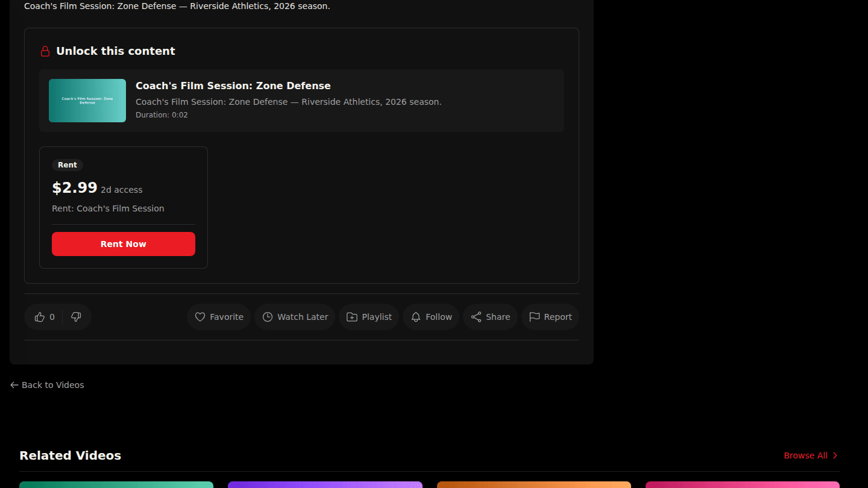Click the like count number 0

pyautogui.click(x=52, y=317)
